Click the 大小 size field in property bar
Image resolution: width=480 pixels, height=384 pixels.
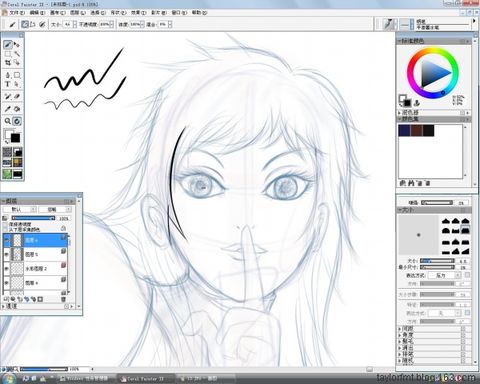(x=68, y=24)
